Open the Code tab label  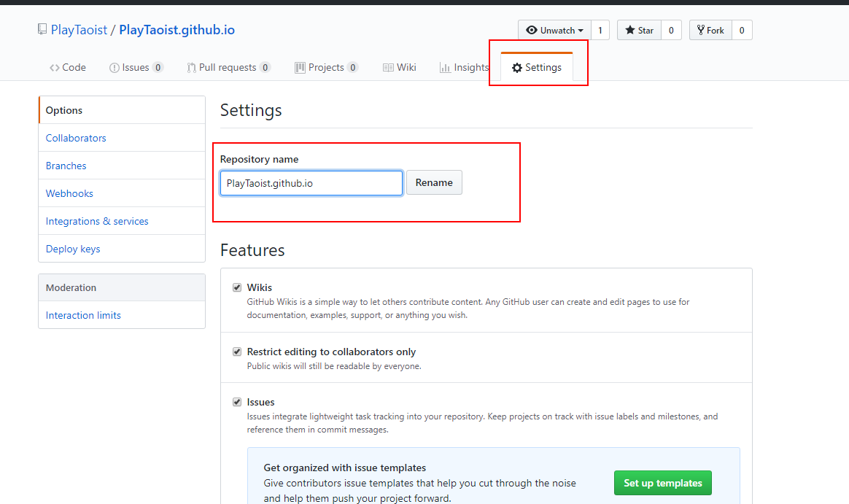click(74, 68)
